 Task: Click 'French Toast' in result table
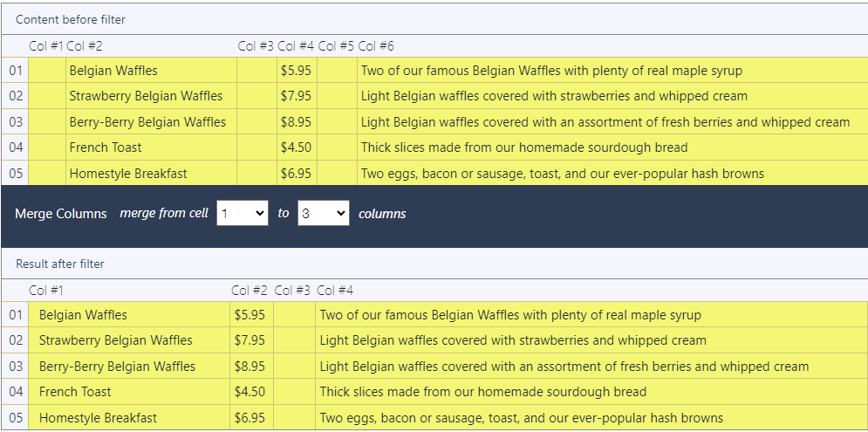click(75, 392)
